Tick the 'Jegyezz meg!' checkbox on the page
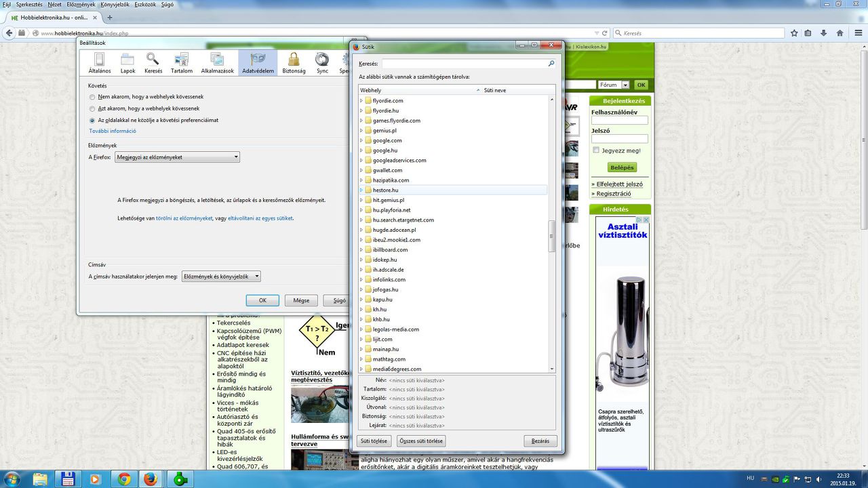 pyautogui.click(x=596, y=150)
